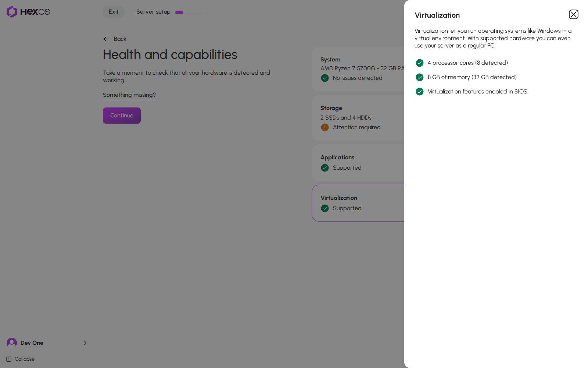Click the Collapse label in sidebar

25,359
